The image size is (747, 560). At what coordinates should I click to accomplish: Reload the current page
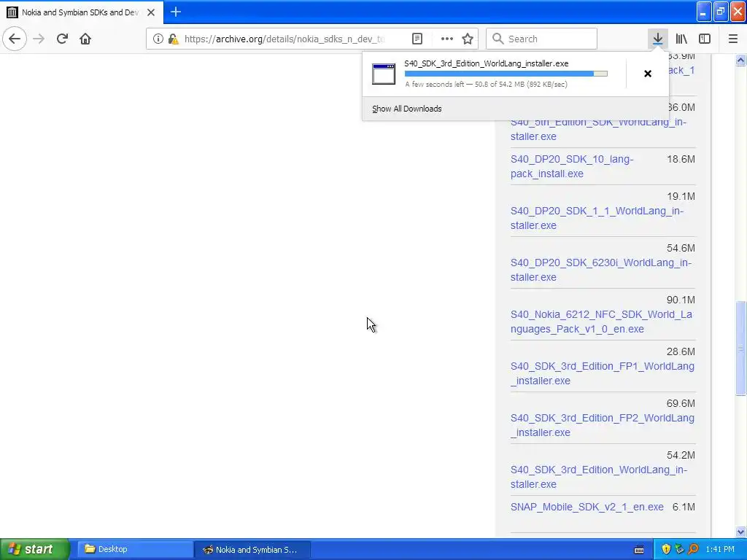(62, 39)
